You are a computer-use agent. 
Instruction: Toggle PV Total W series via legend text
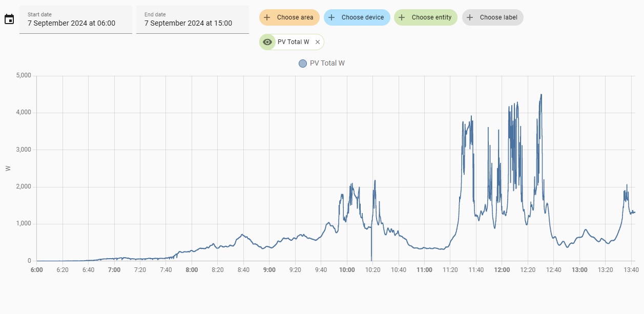327,64
